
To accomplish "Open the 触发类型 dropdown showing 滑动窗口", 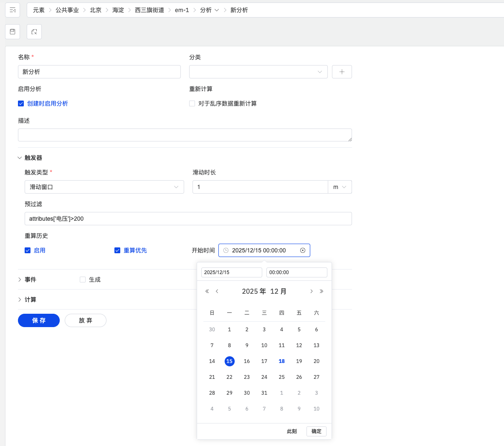I will (x=104, y=187).
